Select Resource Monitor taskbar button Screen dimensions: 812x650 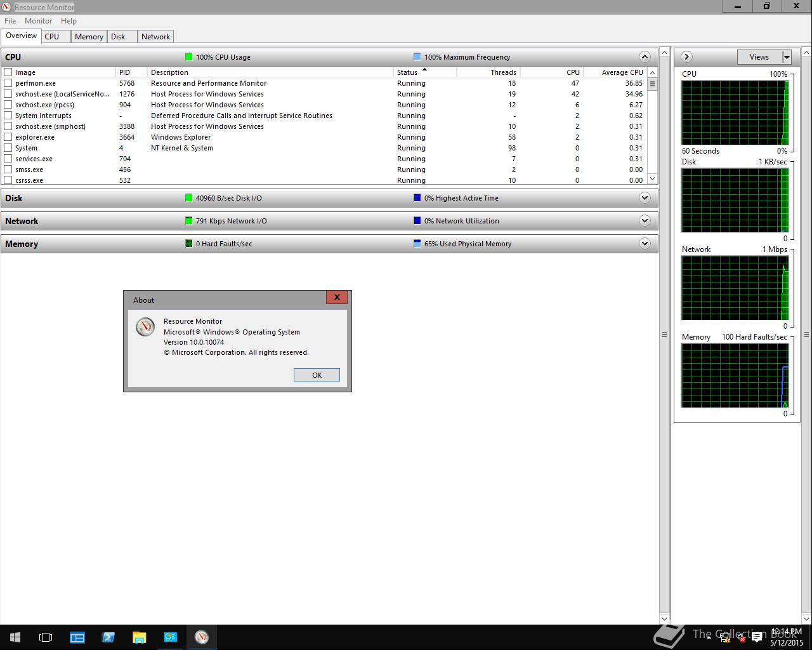coord(202,637)
